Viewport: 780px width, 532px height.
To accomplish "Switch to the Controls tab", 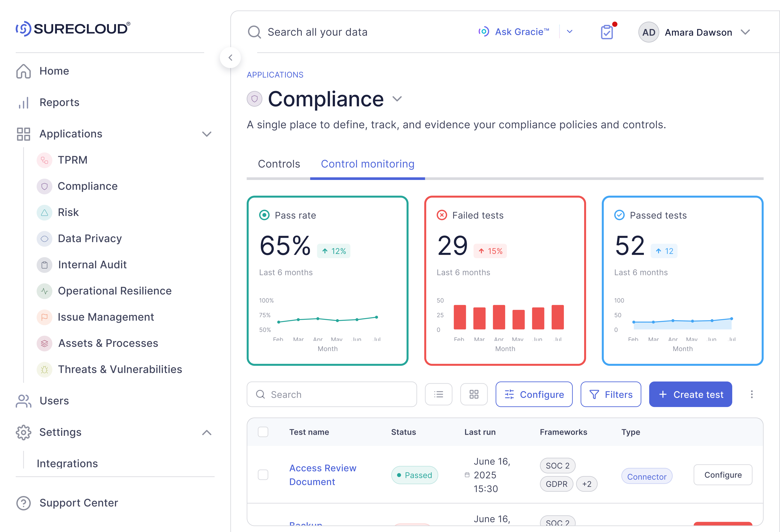I will 279,164.
